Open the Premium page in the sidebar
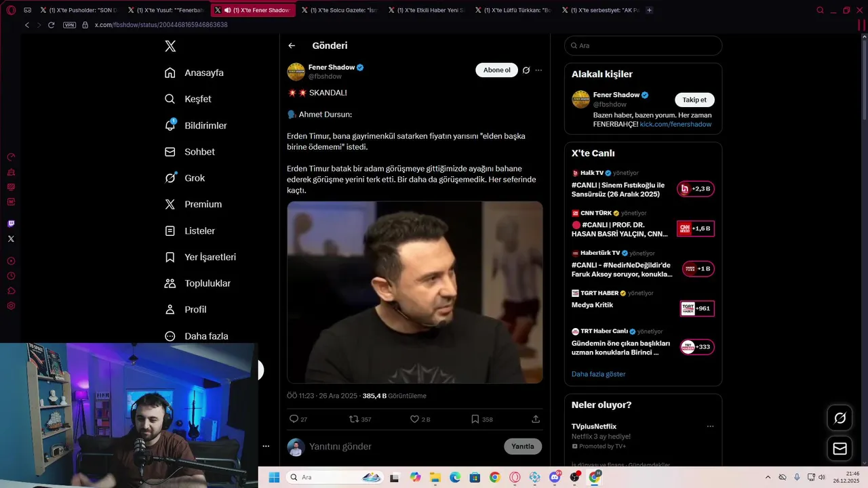The width and height of the screenshot is (868, 488). click(193, 204)
